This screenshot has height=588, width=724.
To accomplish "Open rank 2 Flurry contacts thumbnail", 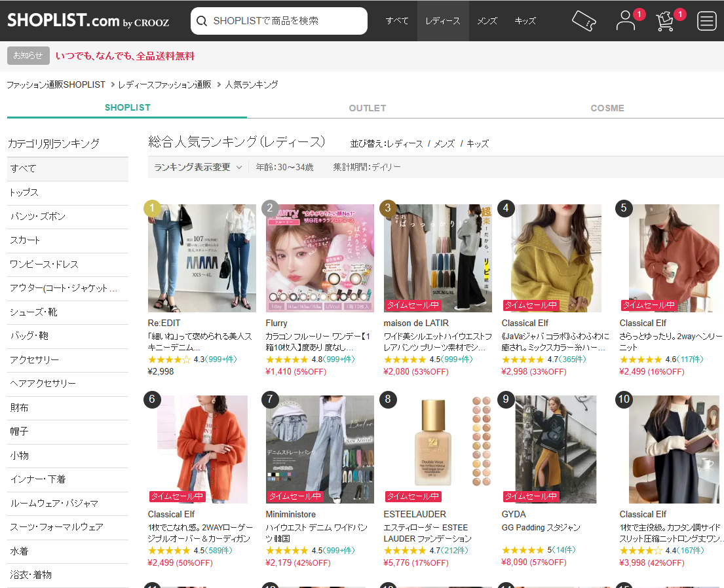I will tap(320, 259).
